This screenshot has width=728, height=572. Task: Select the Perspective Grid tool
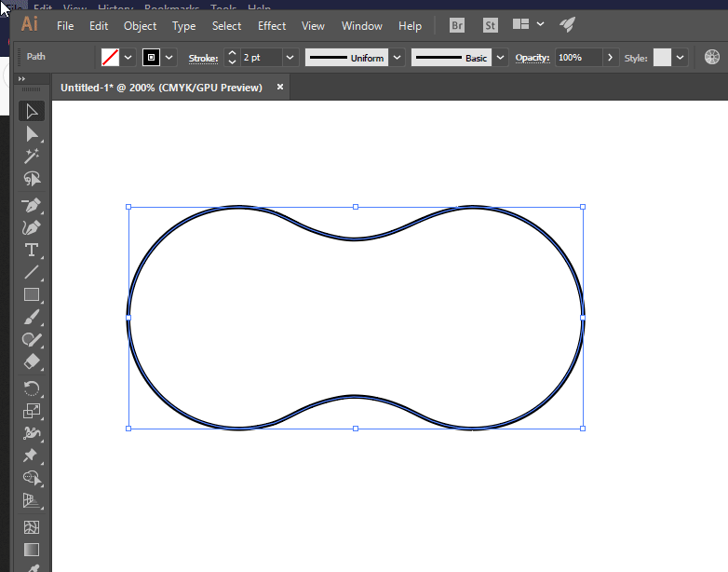click(x=32, y=500)
